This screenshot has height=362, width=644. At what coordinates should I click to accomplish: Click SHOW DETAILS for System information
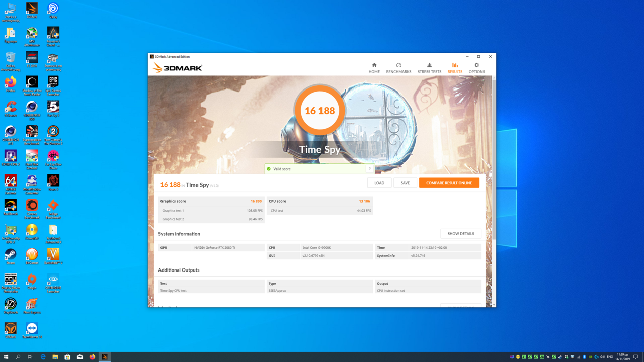coord(461,234)
